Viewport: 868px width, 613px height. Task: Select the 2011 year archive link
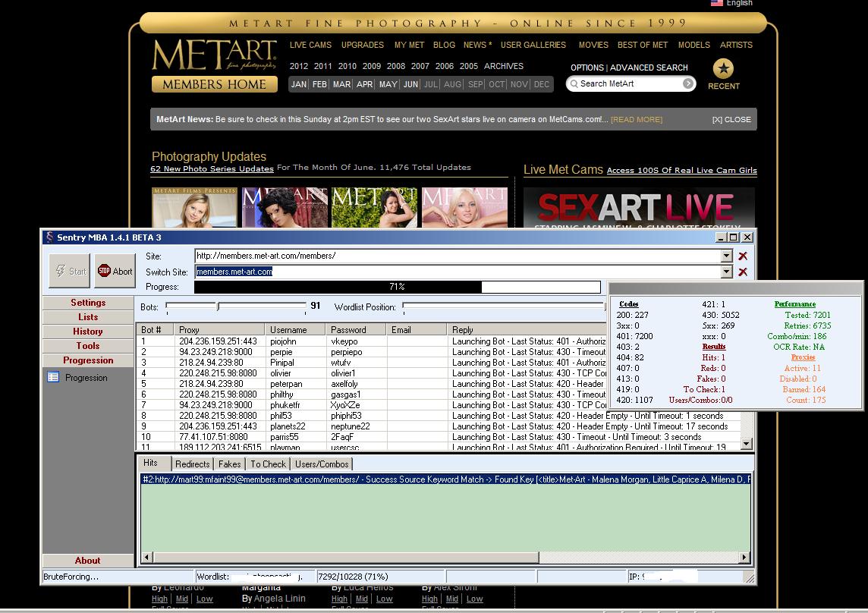pyautogui.click(x=322, y=66)
